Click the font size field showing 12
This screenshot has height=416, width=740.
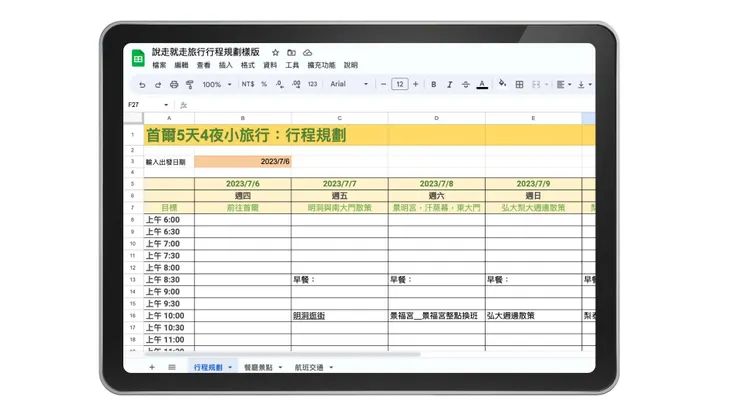(x=400, y=84)
